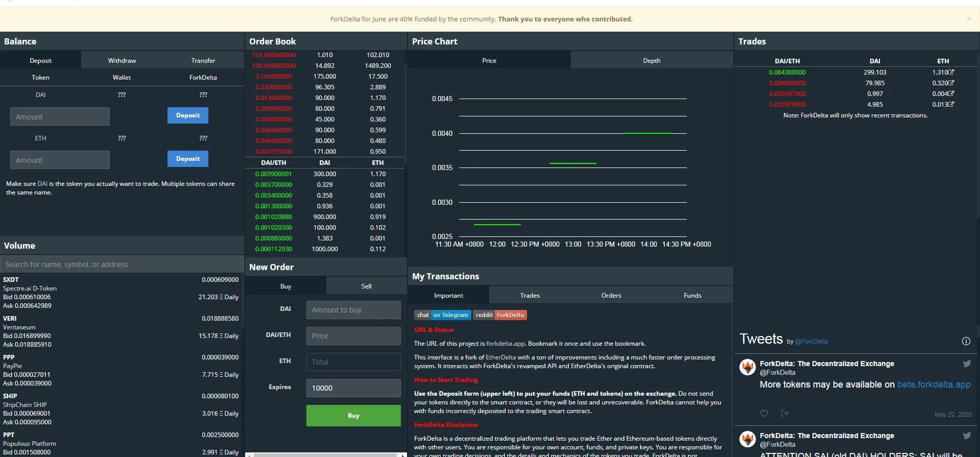Switch New Order to Sell tab

click(366, 286)
